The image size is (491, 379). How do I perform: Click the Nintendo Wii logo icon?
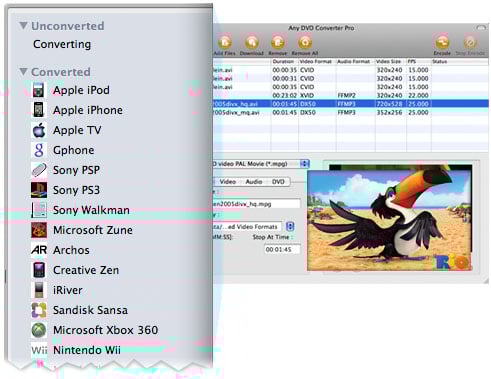point(39,350)
